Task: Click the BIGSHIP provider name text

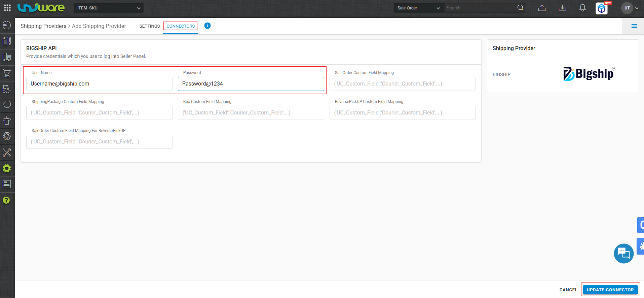Action: pos(501,74)
